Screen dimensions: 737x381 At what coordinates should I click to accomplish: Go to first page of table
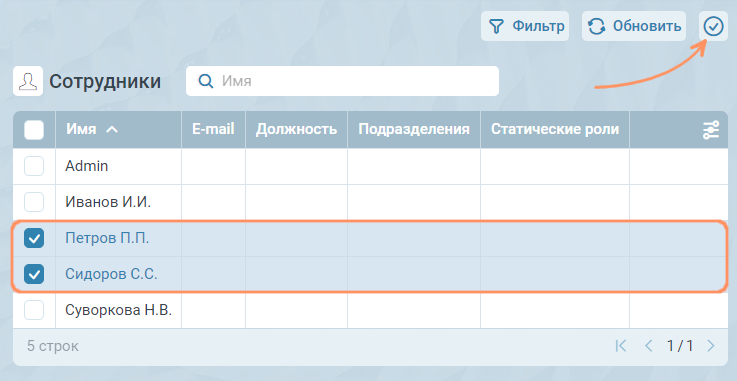[621, 346]
